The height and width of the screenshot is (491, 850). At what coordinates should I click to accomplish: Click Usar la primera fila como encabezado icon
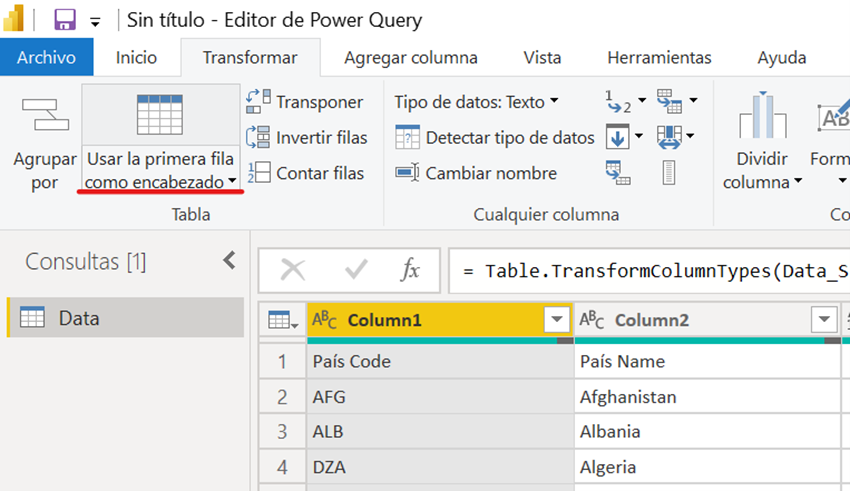[160, 114]
